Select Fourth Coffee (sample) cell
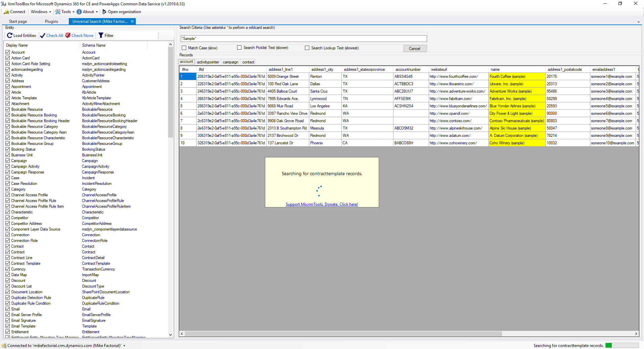This screenshot has height=349, width=644. coord(517,77)
